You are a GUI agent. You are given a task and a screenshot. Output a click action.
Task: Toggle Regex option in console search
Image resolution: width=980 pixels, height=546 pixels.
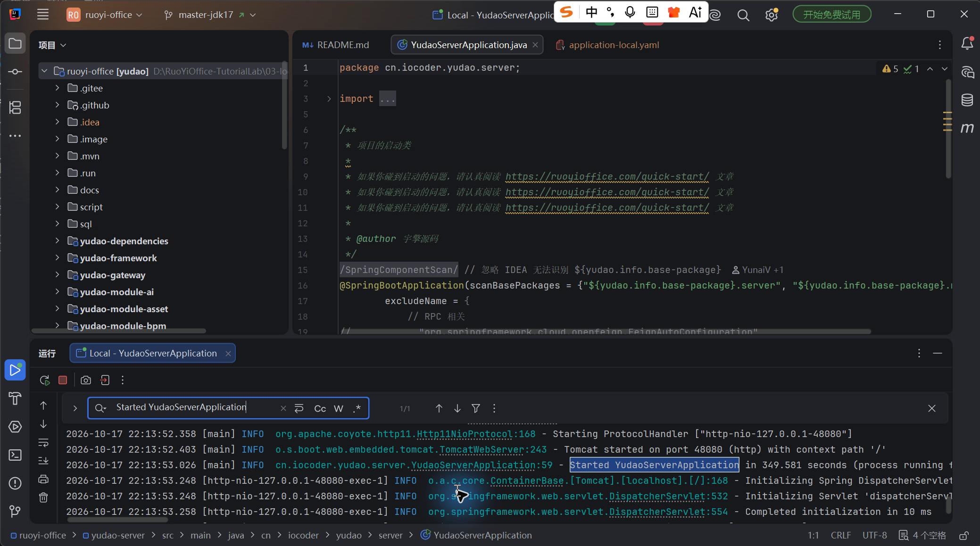[357, 408]
